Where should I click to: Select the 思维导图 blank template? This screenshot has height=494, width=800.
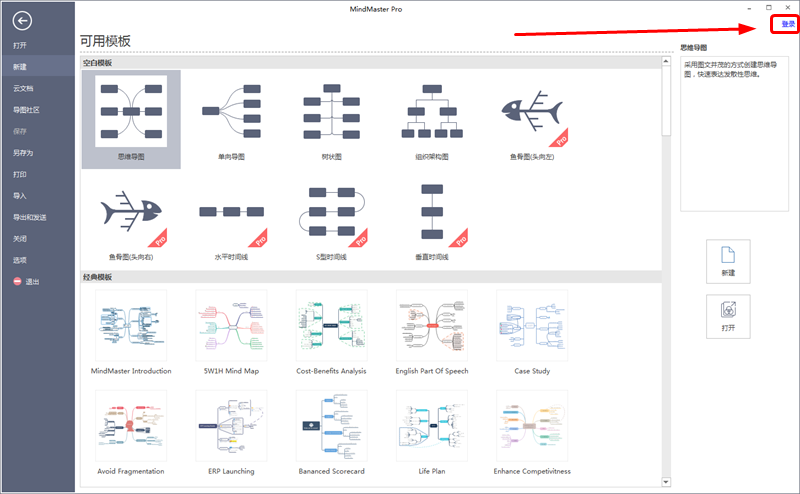coord(131,119)
